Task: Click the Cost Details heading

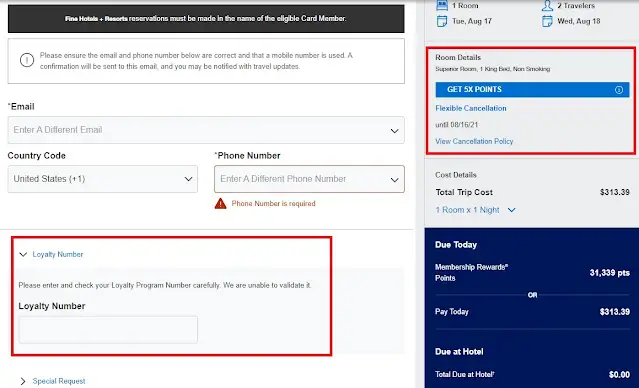Action: pyautogui.click(x=456, y=175)
